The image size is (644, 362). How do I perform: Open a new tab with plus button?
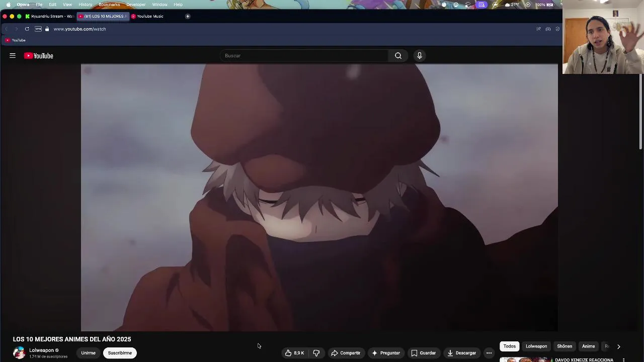(x=188, y=16)
